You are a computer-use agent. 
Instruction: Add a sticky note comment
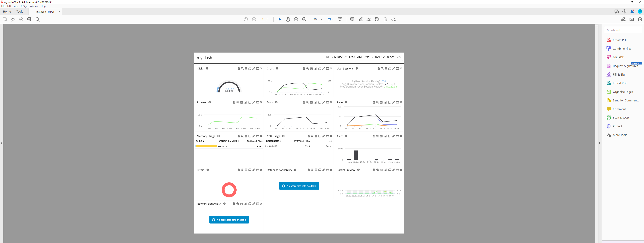click(352, 19)
